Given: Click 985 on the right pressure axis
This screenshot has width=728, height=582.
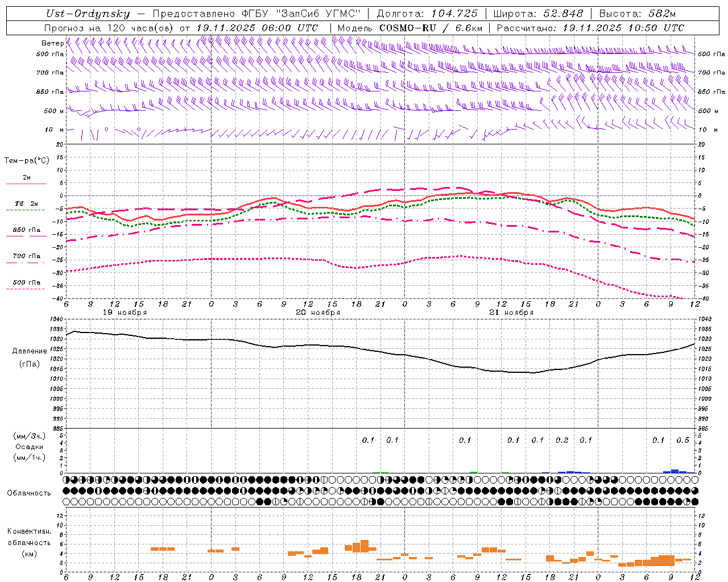Looking at the screenshot, I should tap(704, 429).
